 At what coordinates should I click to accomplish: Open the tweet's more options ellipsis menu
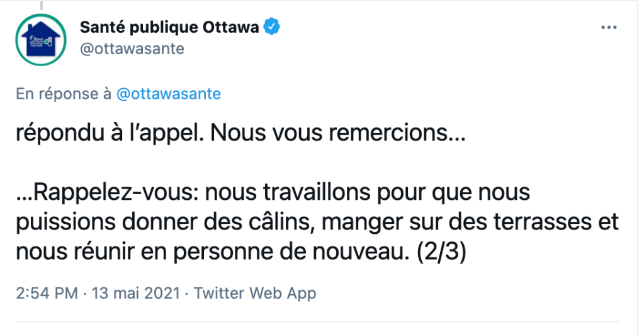[608, 28]
